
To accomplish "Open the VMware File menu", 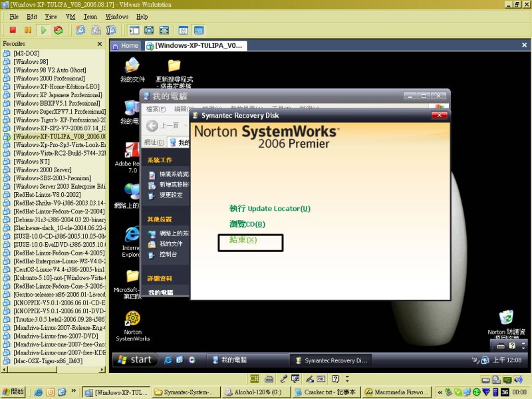I will 14,17.
